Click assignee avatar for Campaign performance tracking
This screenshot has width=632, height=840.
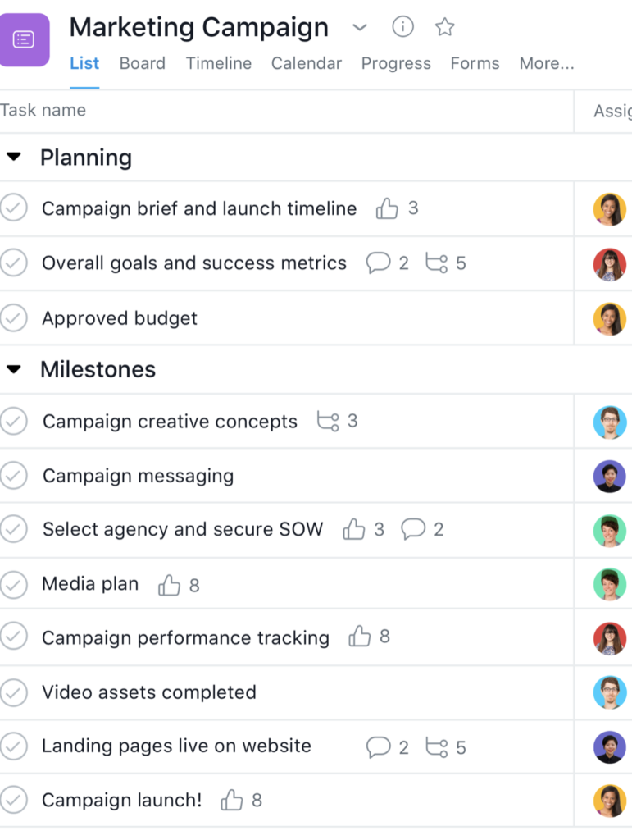point(610,638)
